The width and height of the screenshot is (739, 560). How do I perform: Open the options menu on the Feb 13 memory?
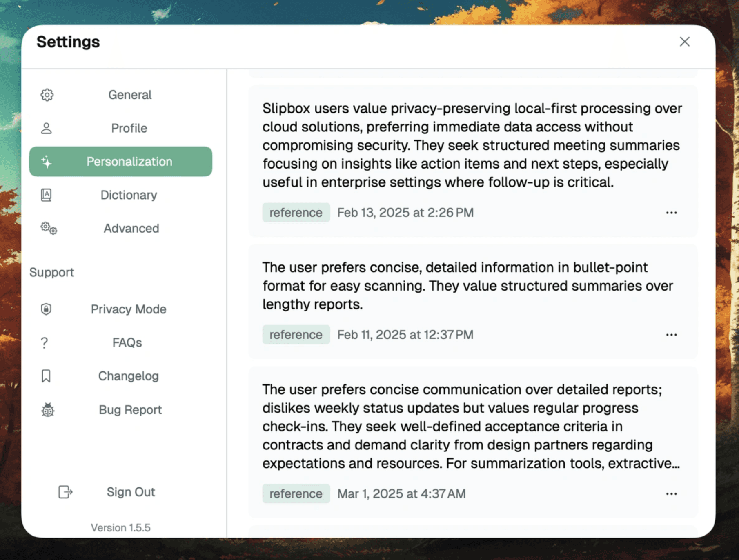point(671,212)
